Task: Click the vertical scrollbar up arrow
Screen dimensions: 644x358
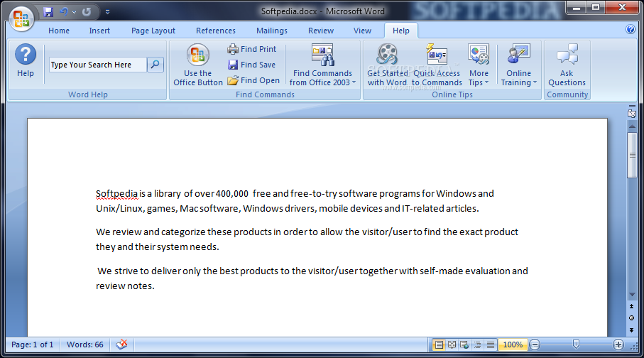Action: (x=632, y=126)
